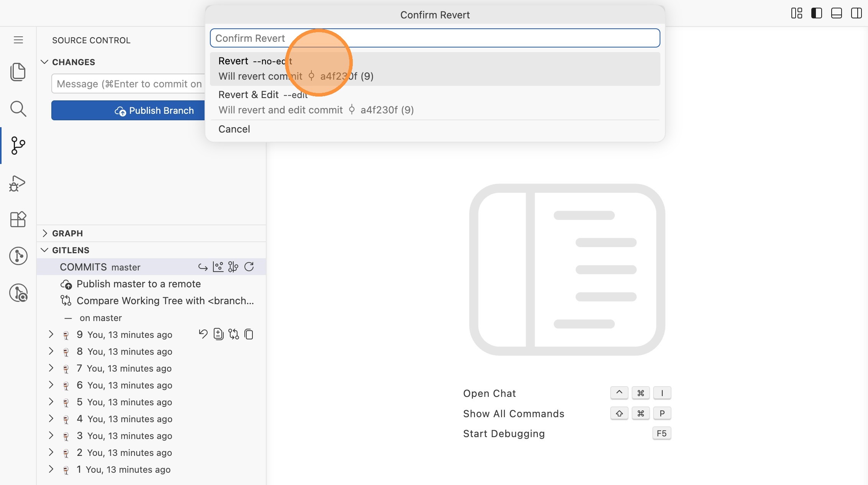The height and width of the screenshot is (485, 868).
Task: Click undo icon on commit 9
Action: coord(203,334)
